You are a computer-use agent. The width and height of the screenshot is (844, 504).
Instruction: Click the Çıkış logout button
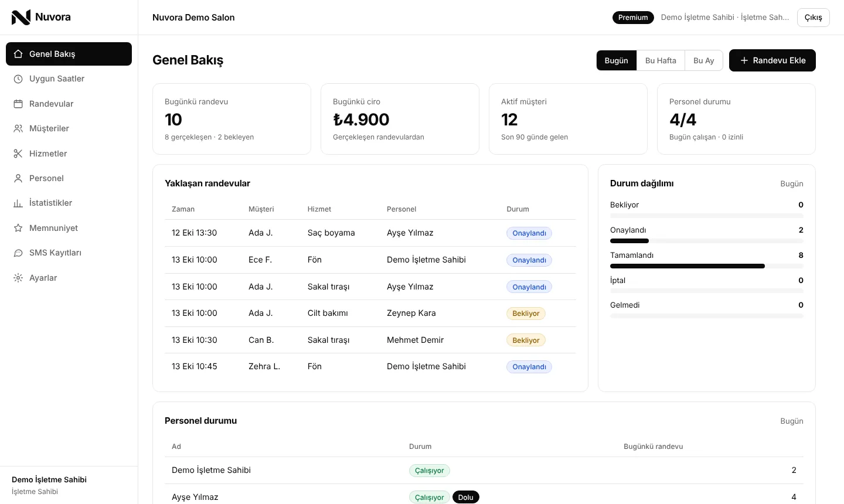click(813, 18)
